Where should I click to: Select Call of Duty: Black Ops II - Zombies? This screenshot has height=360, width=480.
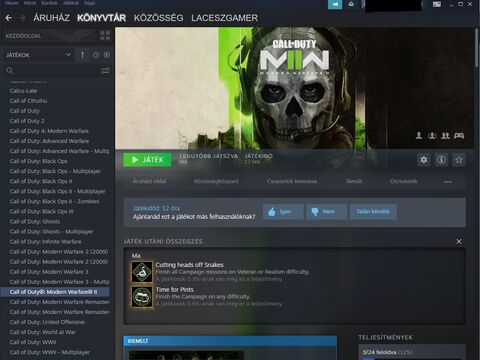(x=54, y=201)
